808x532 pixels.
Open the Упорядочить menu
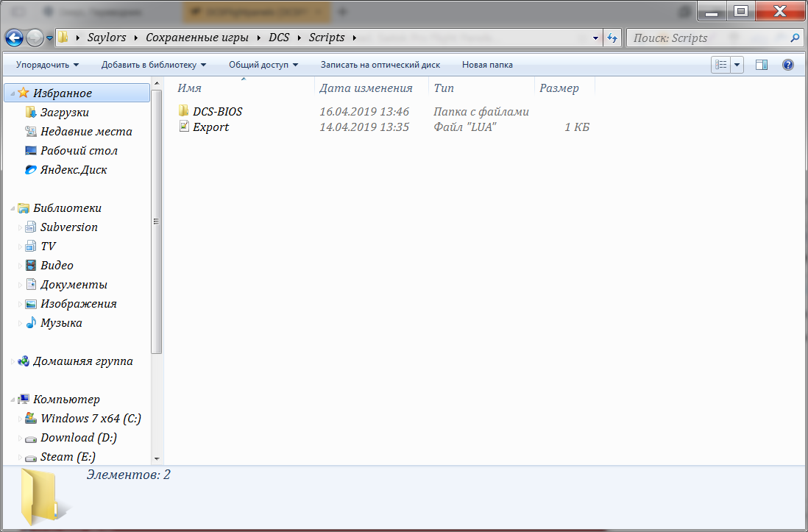(47, 65)
